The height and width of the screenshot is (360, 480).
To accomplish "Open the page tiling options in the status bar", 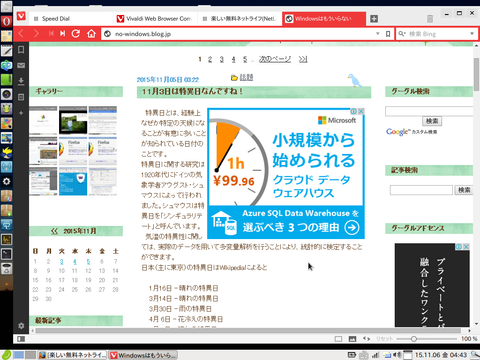I will tap(338, 339).
